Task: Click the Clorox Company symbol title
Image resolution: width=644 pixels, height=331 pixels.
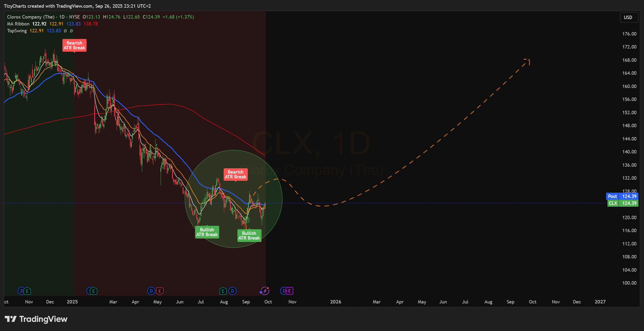Action: point(30,17)
